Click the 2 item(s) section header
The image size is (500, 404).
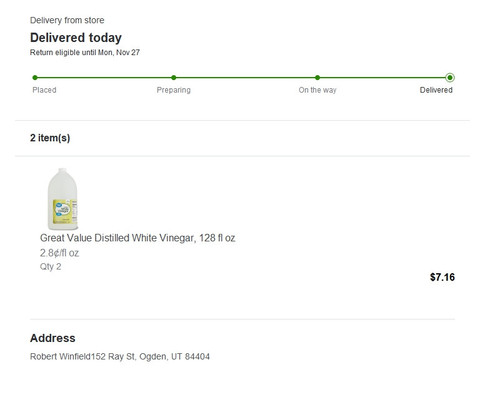coord(50,138)
